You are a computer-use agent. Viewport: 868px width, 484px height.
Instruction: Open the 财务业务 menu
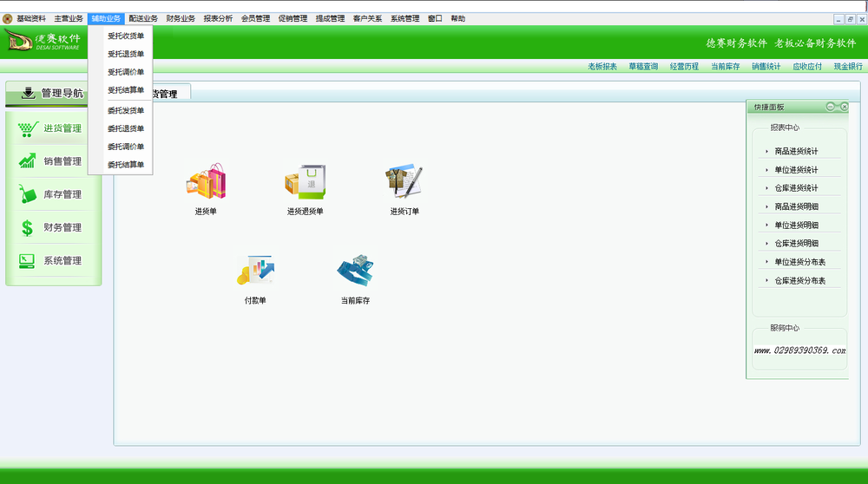181,19
